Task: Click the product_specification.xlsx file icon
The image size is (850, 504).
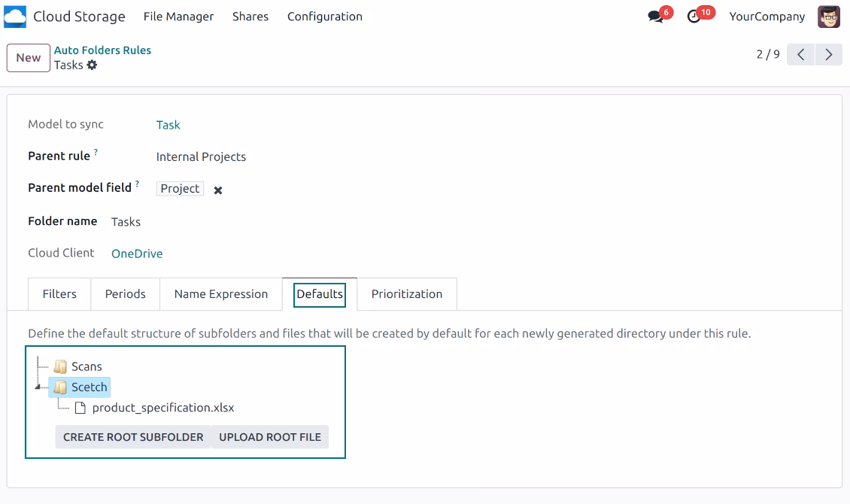Action: [x=80, y=408]
